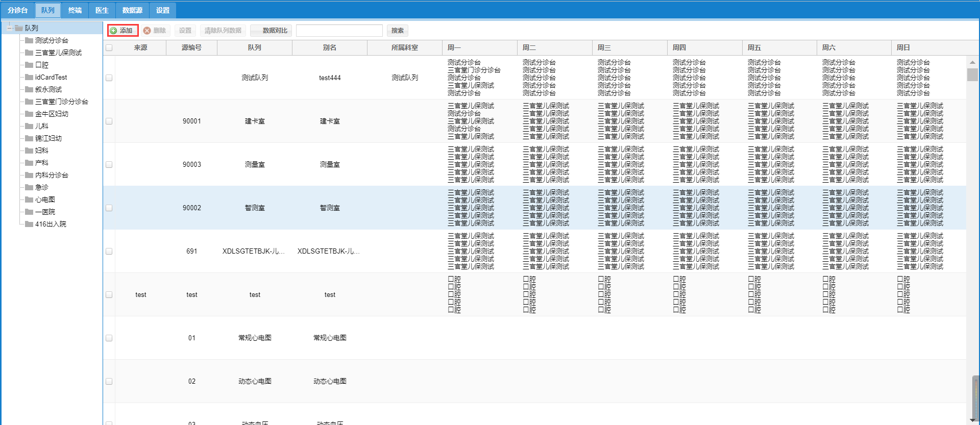Focus the search text input field
Screen dimensions: 980x425
click(x=339, y=31)
